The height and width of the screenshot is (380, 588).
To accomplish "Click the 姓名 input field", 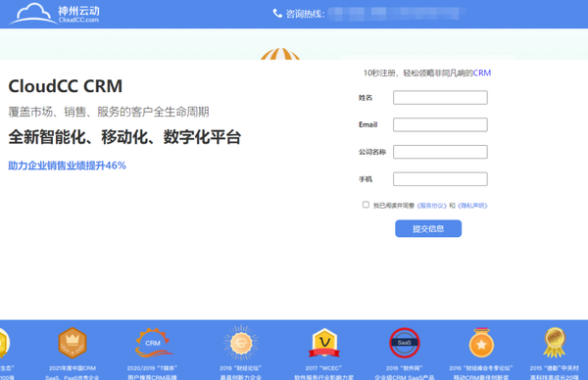I will pyautogui.click(x=440, y=97).
